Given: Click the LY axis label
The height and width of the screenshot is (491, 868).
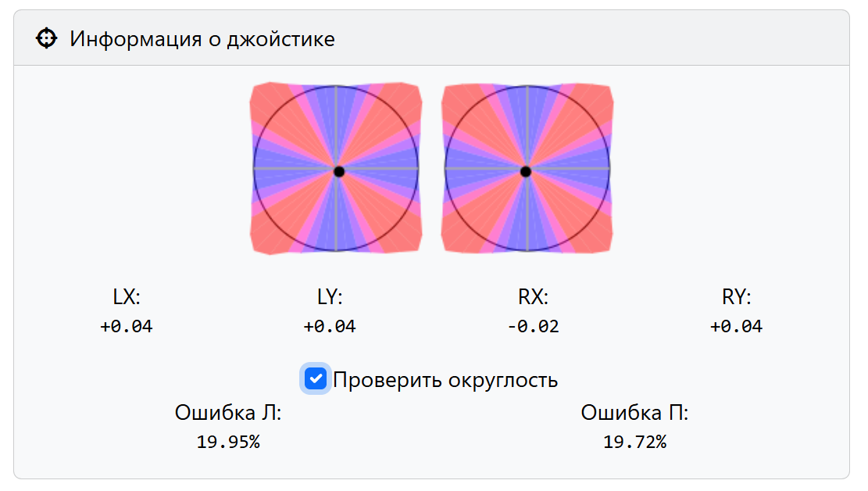Looking at the screenshot, I should [x=330, y=297].
